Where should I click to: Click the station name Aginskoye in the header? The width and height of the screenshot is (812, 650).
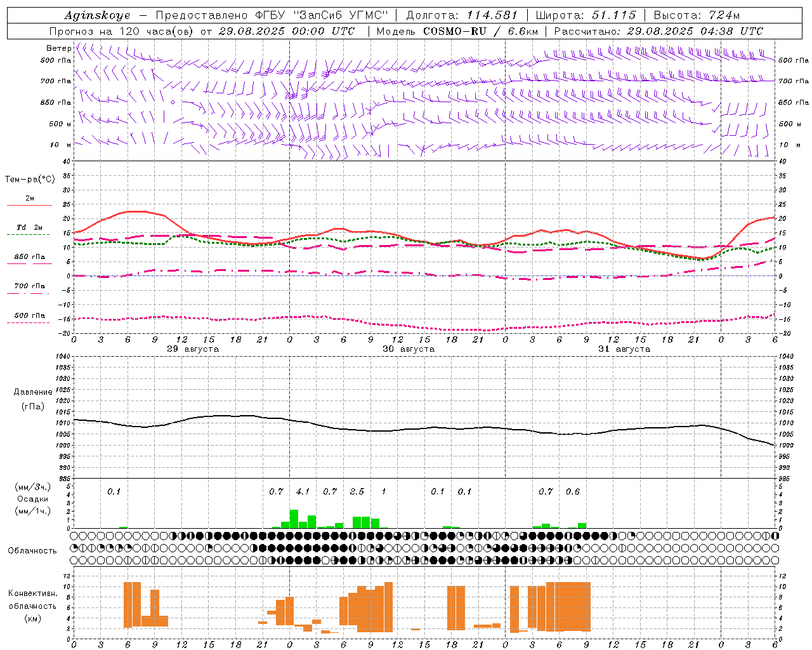coord(97,15)
